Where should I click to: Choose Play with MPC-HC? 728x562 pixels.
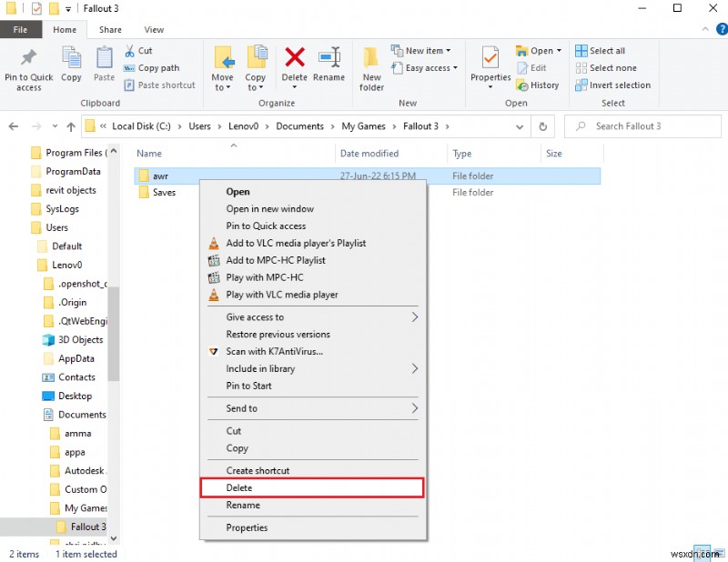tap(312, 277)
